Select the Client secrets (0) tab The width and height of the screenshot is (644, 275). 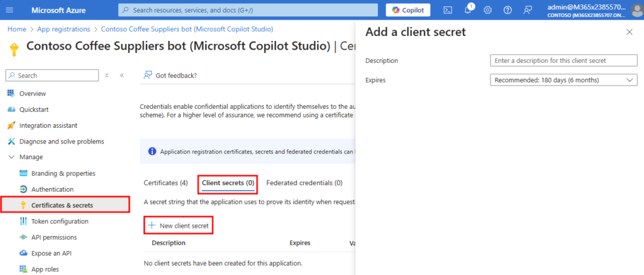coord(228,183)
